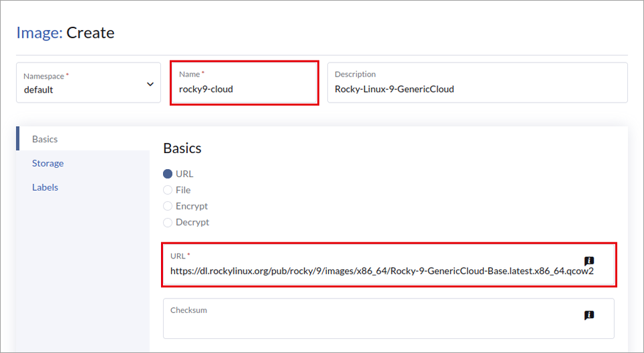The height and width of the screenshot is (353, 644).
Task: Click the Basics section heading text
Action: (182, 148)
